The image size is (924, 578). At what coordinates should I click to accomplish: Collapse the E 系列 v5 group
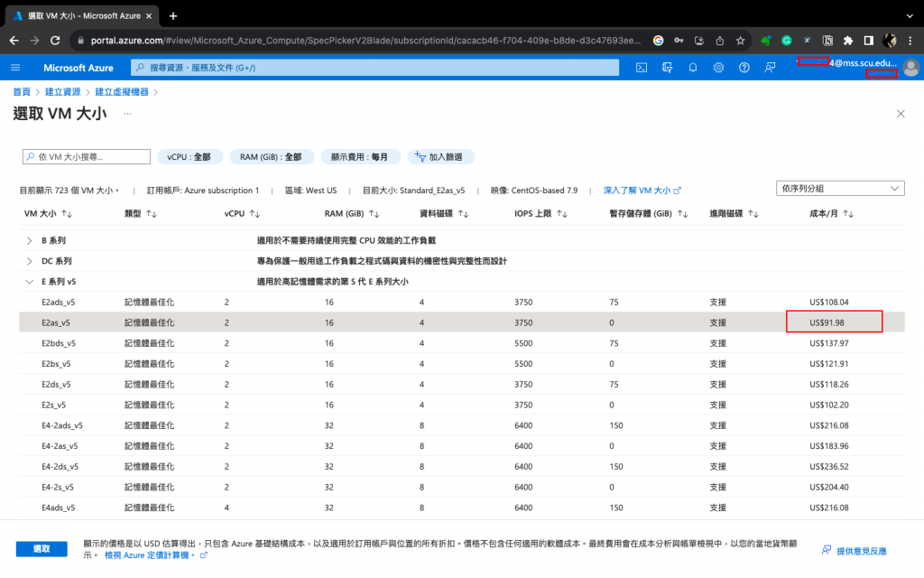(29, 282)
